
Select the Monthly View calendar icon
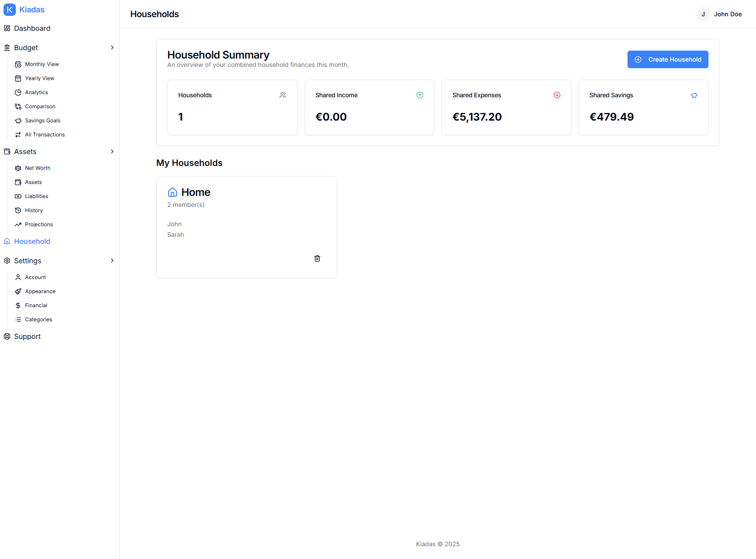[x=18, y=64]
